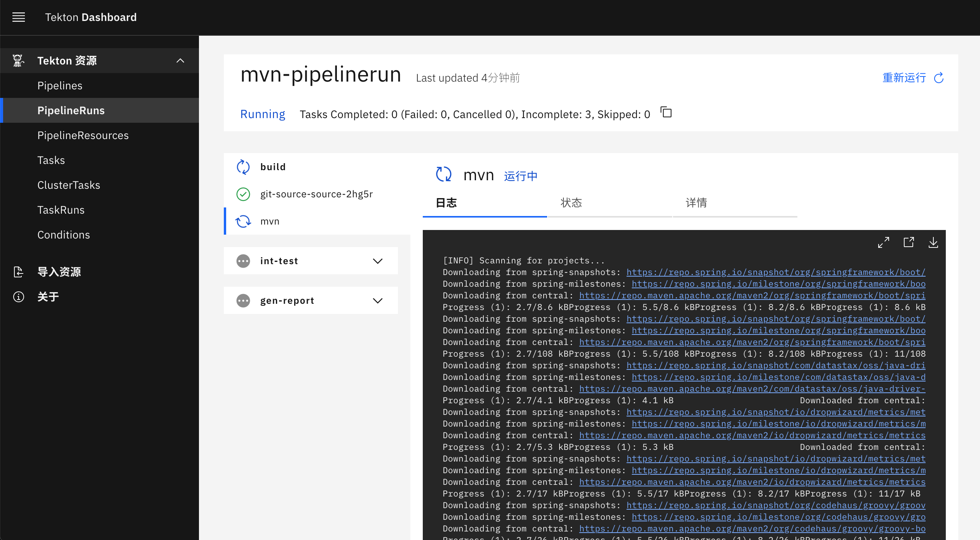The width and height of the screenshot is (980, 540).
Task: Click the green check on git-source-source-2hg5r
Action: [243, 194]
